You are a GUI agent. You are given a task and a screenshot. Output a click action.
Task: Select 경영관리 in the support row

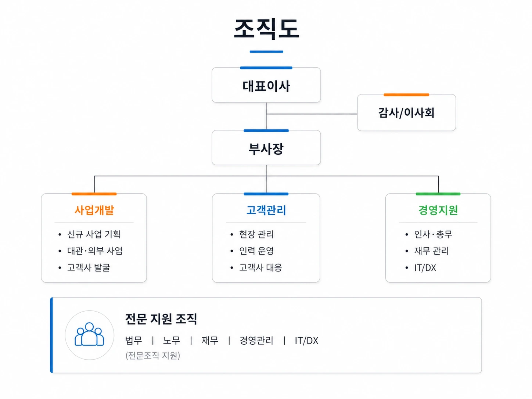point(256,341)
